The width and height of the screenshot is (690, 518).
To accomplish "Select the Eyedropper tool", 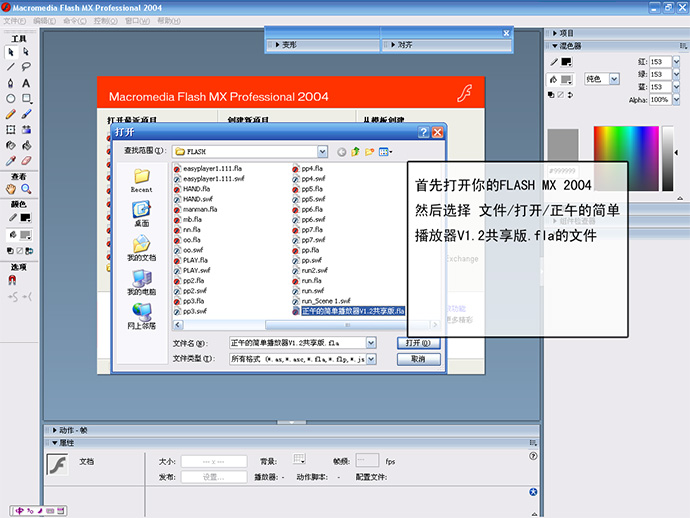I will [x=11, y=161].
